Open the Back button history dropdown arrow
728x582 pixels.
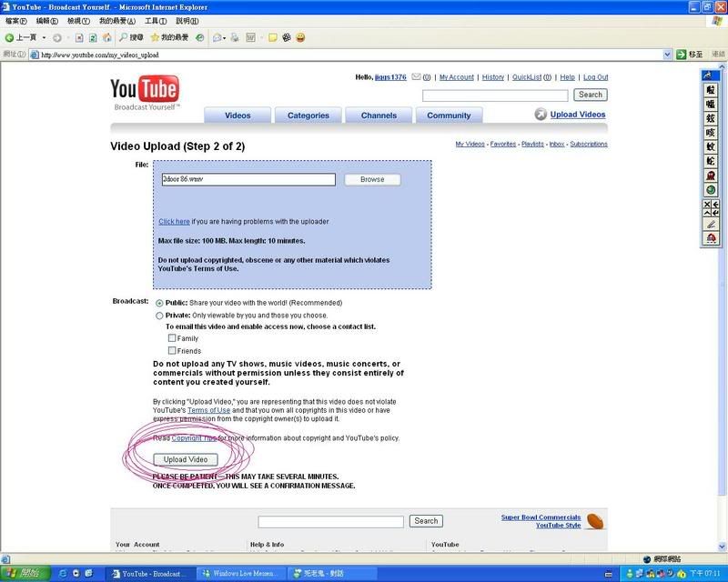[x=44, y=37]
